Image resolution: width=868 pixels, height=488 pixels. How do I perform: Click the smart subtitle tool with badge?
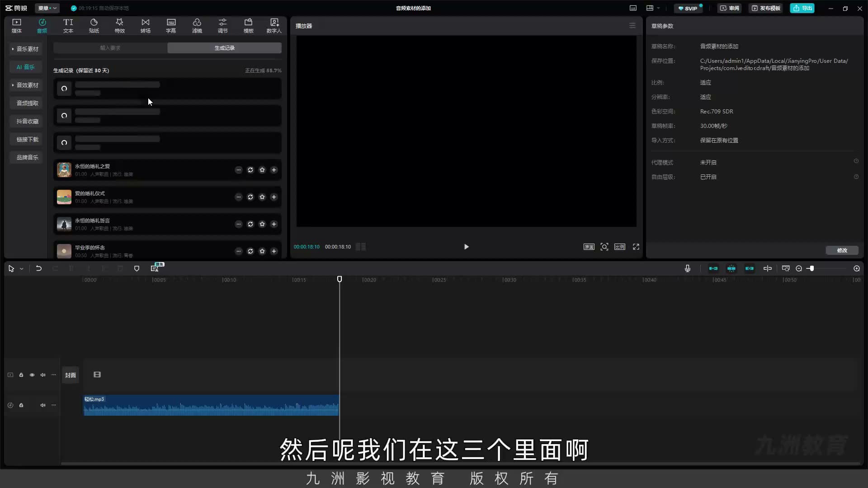155,268
